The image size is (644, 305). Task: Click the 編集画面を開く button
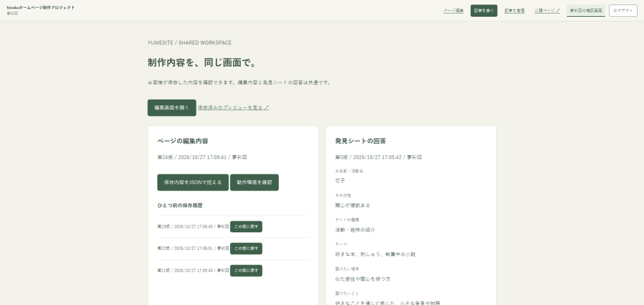(172, 107)
